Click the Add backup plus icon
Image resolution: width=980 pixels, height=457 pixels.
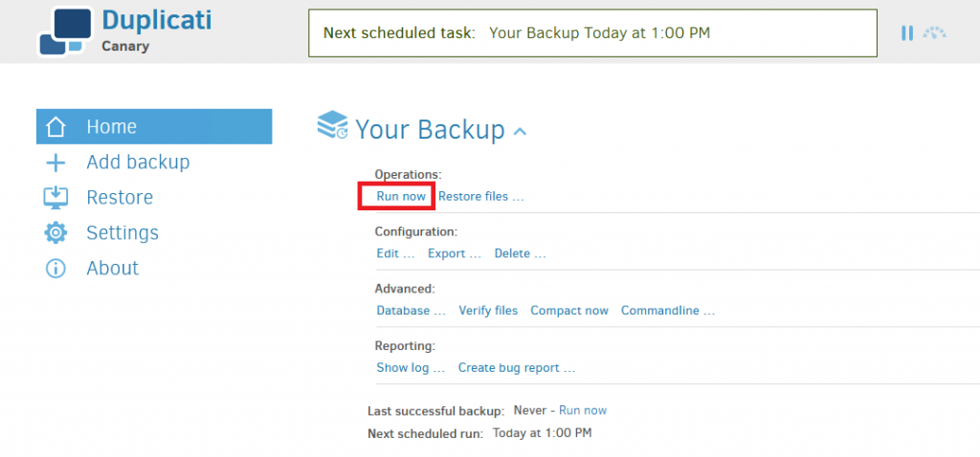click(x=56, y=163)
